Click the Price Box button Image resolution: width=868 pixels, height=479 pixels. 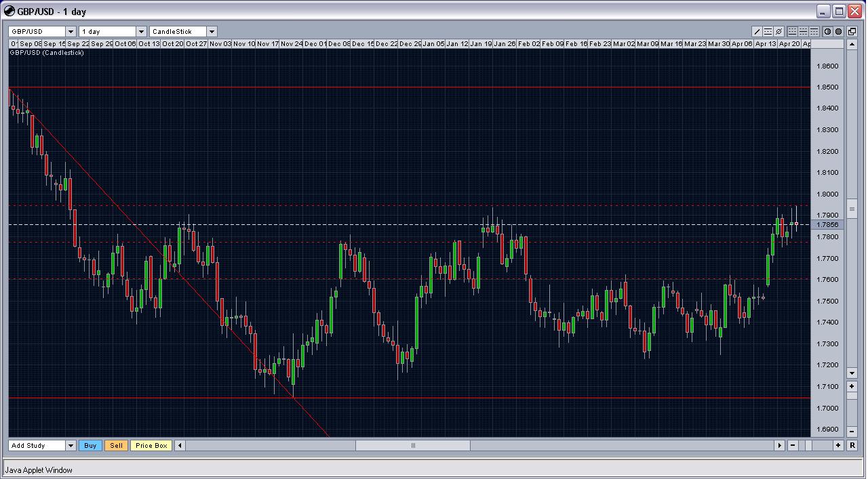click(151, 445)
